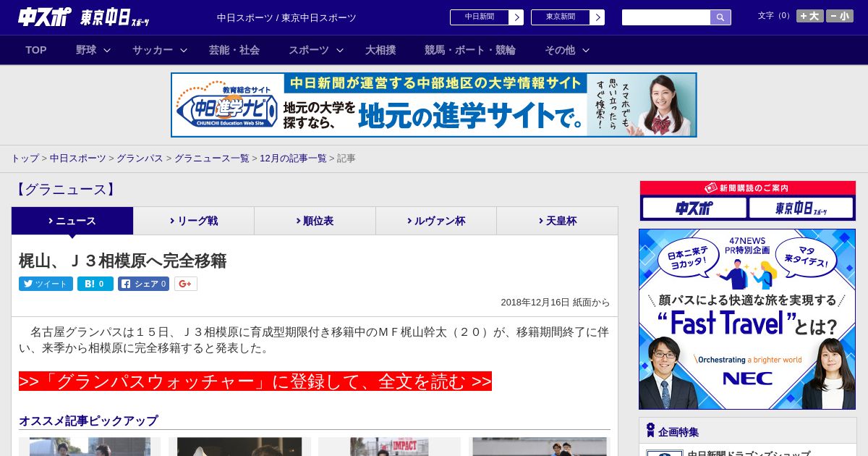Viewport: 868px width, 456px height.
Task: Click the オススメ記事ピックアップ heading
Action: (88, 421)
